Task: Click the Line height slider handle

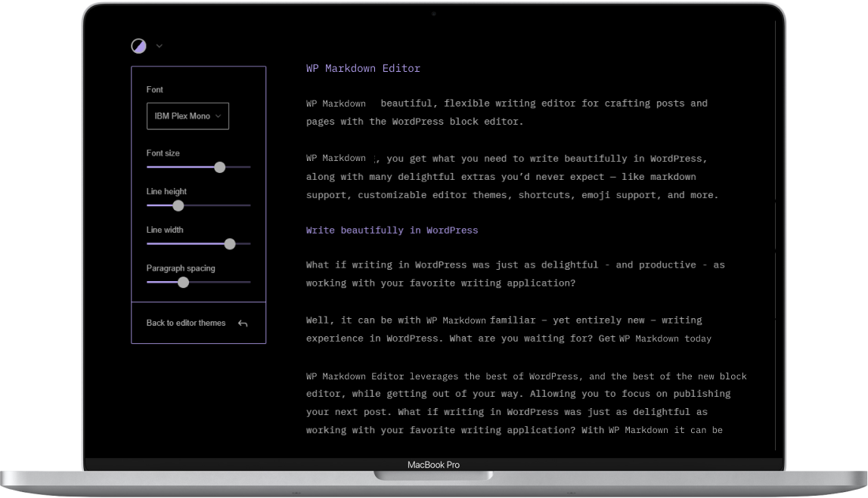Action: [178, 206]
